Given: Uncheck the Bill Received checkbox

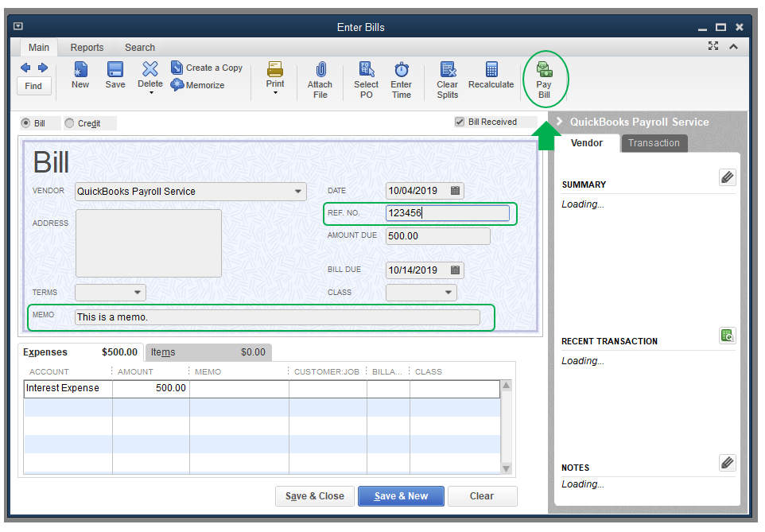Looking at the screenshot, I should (459, 122).
